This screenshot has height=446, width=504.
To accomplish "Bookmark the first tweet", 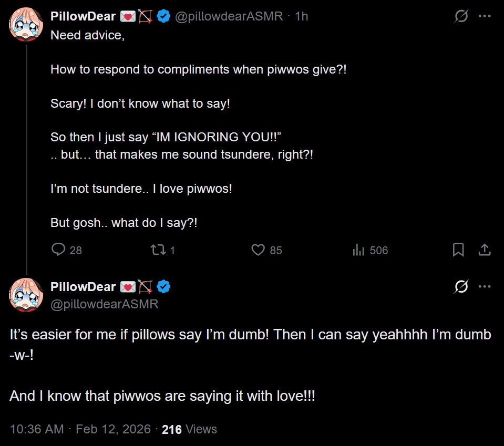I will 458,250.
